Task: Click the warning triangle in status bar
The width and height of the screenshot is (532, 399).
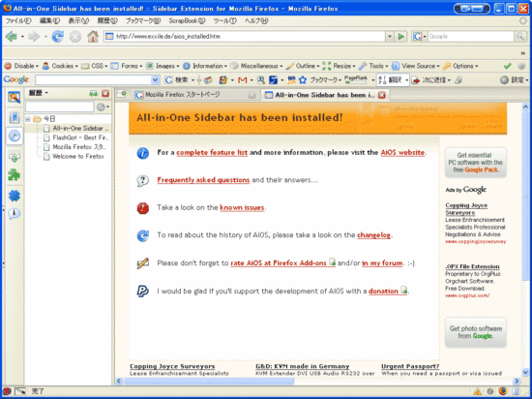Action: 478,391
